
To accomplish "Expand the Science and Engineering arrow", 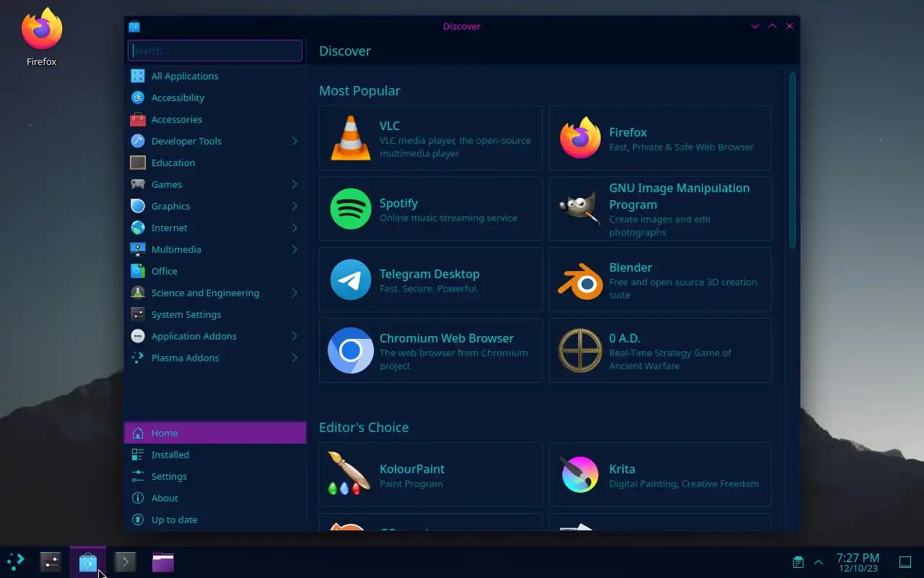I will pyautogui.click(x=295, y=293).
